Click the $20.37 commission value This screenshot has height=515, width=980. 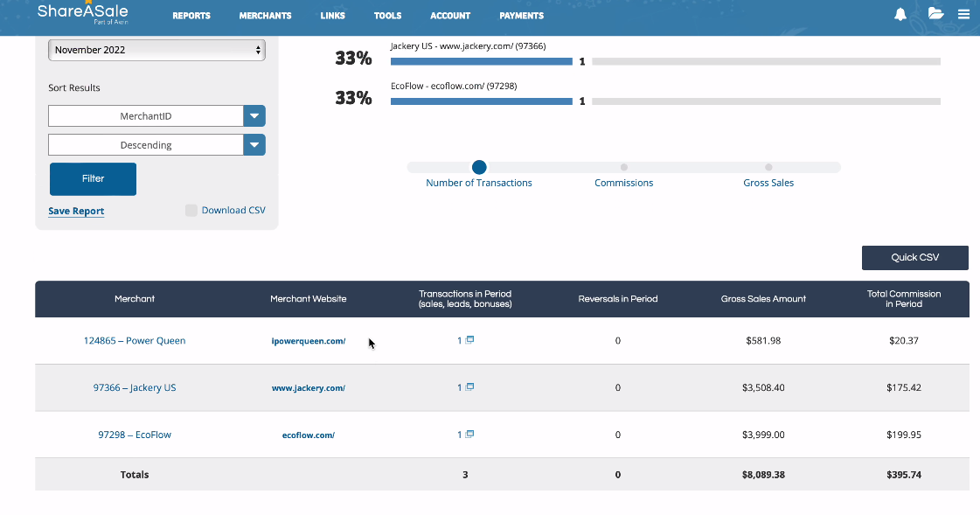(904, 341)
